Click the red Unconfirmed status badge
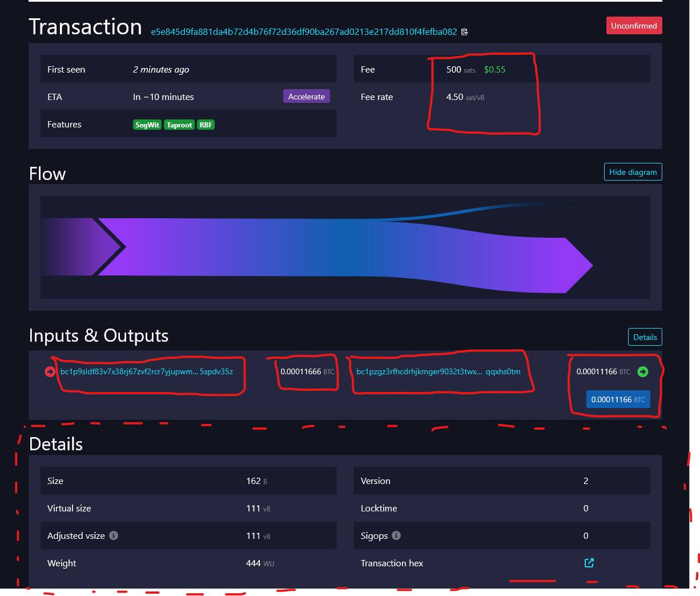This screenshot has height=596, width=700. tap(634, 26)
